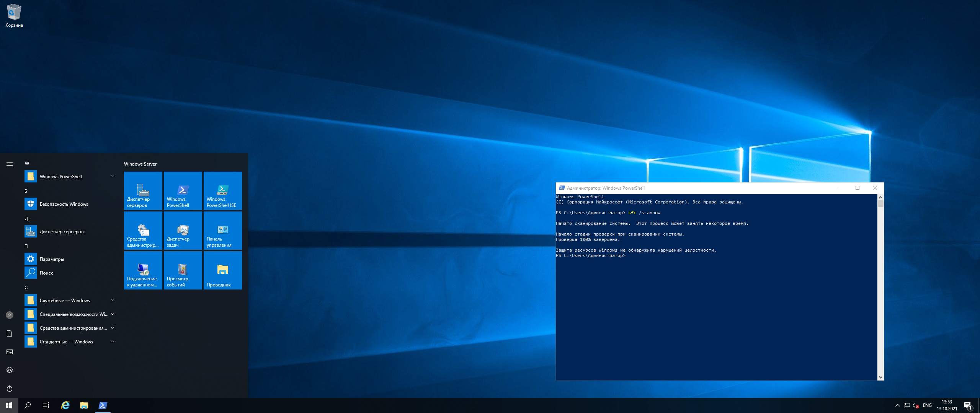
Task: Click the letter W section header
Action: (x=27, y=164)
